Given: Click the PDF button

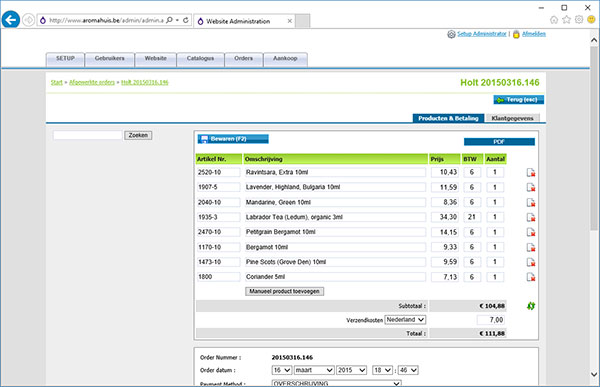Looking at the screenshot, I should point(499,142).
